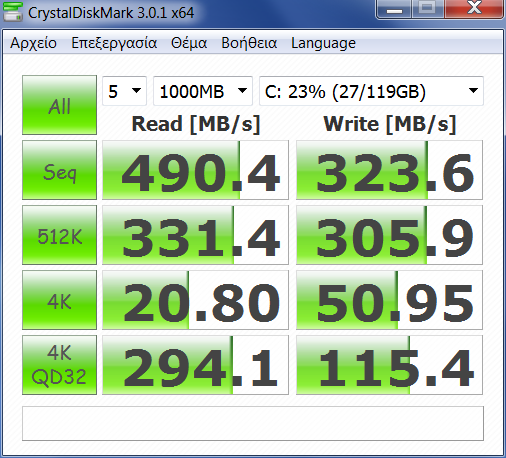Select the 4K read value 20.80
This screenshot has width=506, height=458.
pos(195,300)
